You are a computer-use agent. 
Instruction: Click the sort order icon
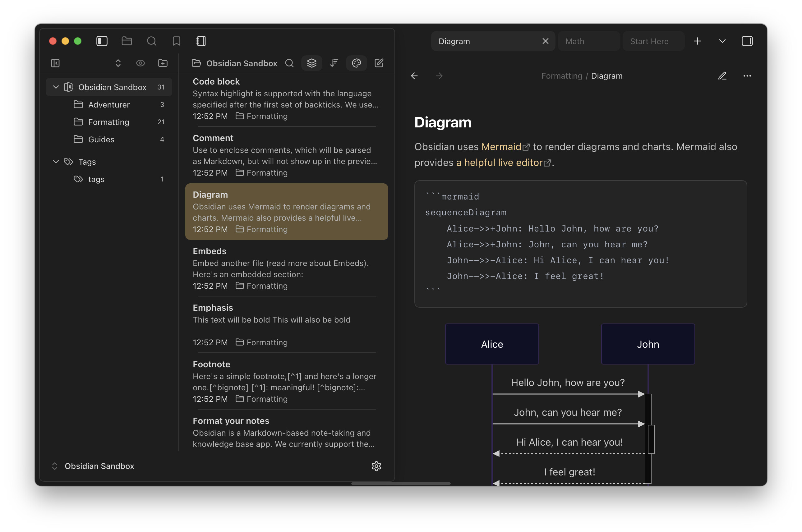(334, 63)
